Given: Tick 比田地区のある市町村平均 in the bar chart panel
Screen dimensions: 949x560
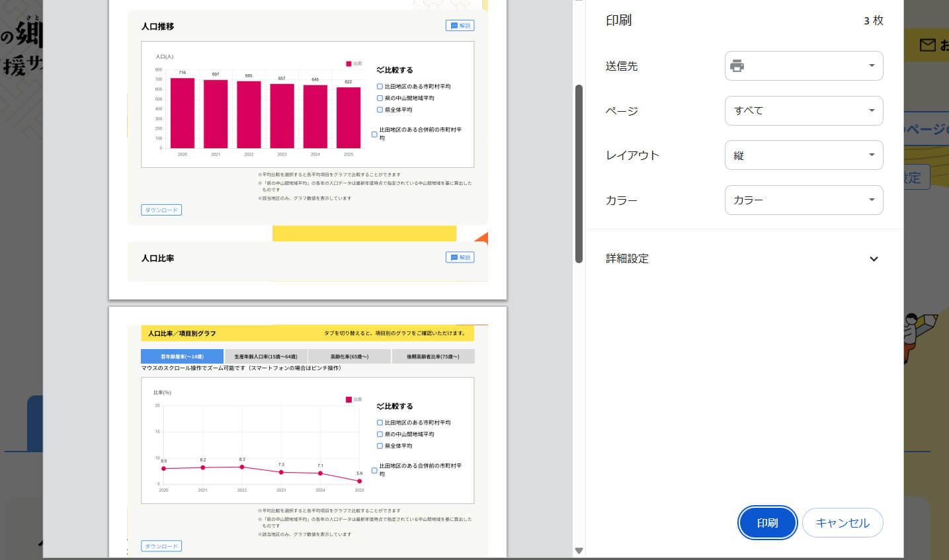Looking at the screenshot, I should [x=380, y=87].
